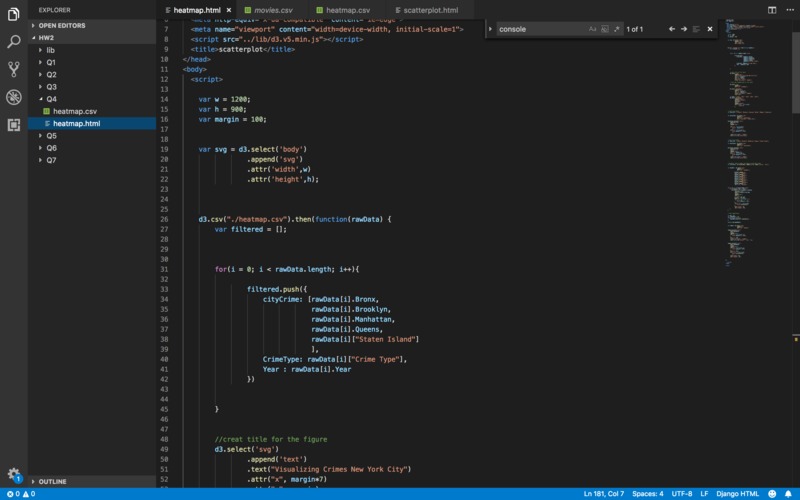The height and width of the screenshot is (500, 800).
Task: Toggle Use Regular Expression in find widget
Action: tap(617, 29)
